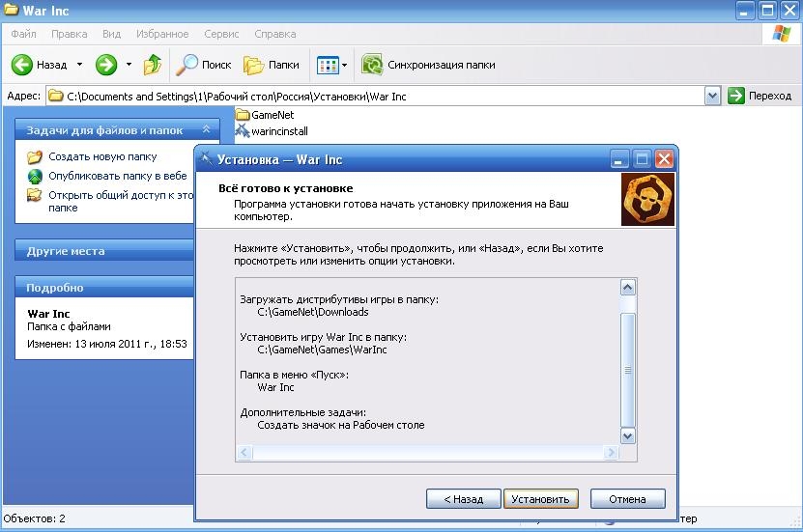The height and width of the screenshot is (532, 803).
Task: Click the green Forward arrow icon
Action: click(106, 65)
